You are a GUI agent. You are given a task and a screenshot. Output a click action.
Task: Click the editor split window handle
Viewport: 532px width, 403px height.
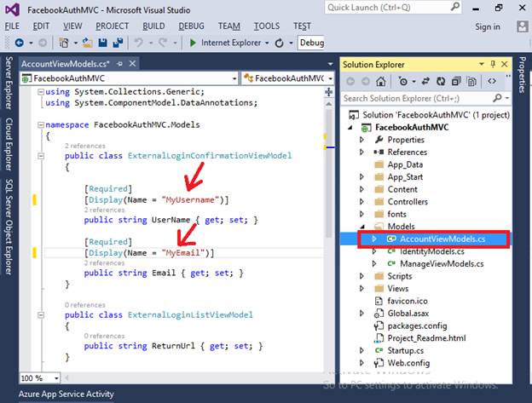click(328, 92)
